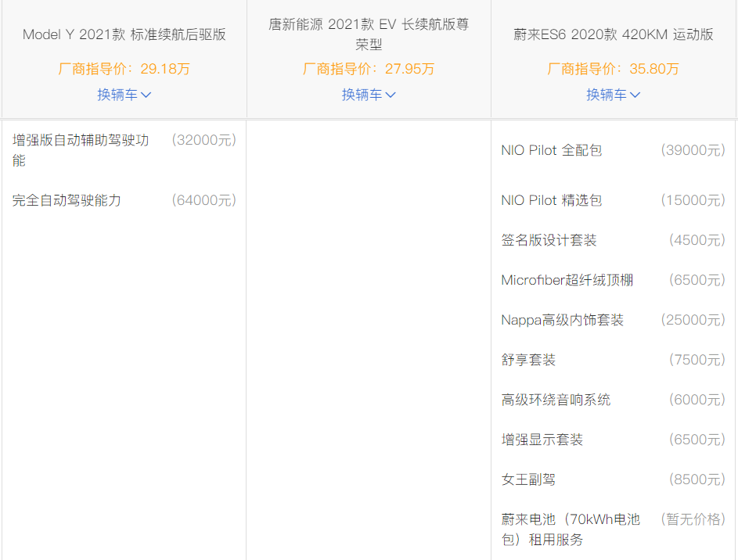
Task: Click price 厂商指导价: 29.18万
Action: (x=124, y=69)
